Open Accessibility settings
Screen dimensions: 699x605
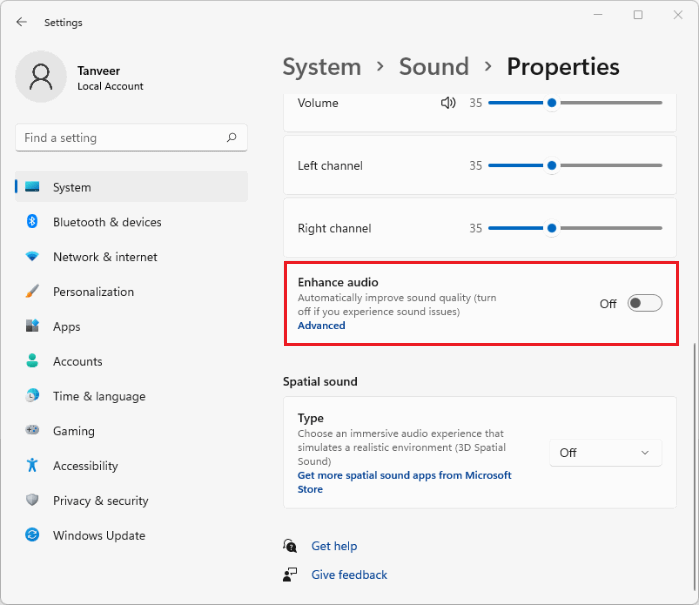132,465
